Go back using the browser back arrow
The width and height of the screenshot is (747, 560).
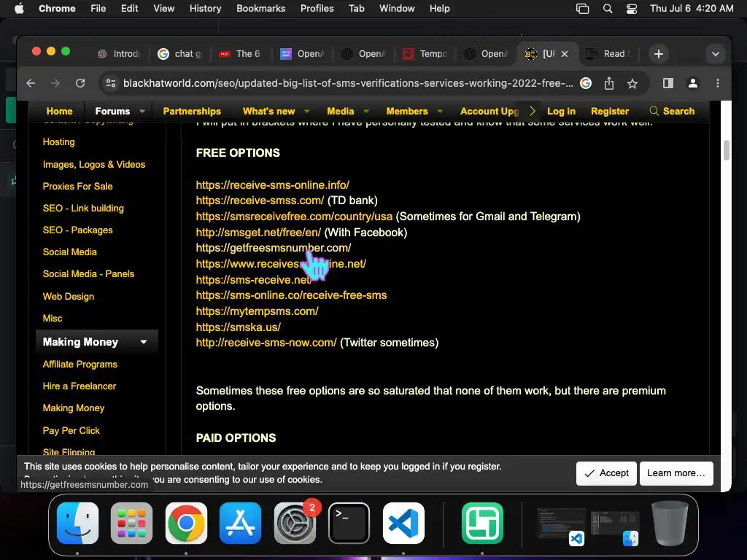[x=31, y=83]
